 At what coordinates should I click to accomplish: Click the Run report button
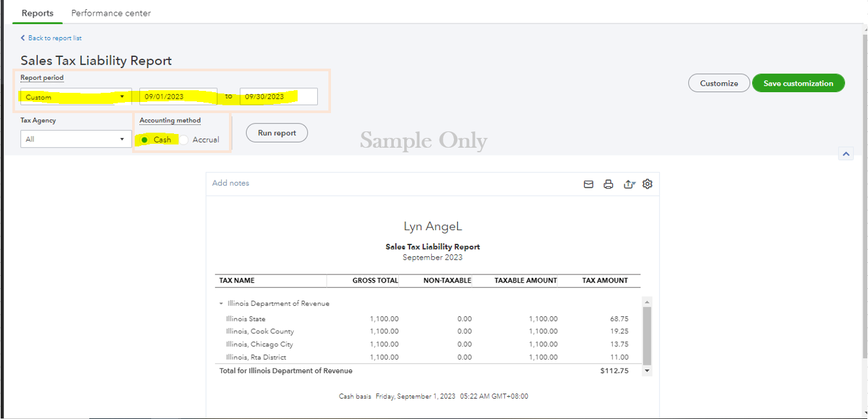point(277,133)
